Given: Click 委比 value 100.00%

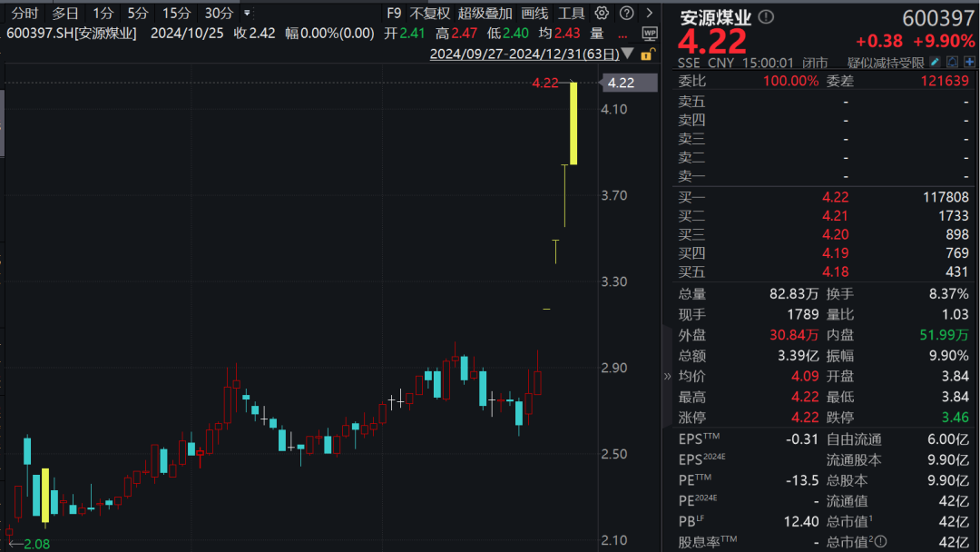Looking at the screenshot, I should coord(790,81).
